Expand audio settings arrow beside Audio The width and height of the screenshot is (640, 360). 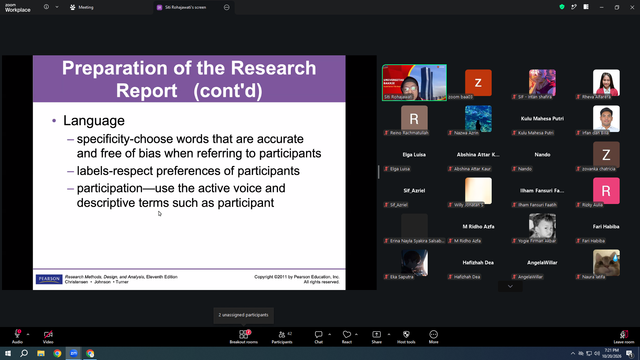[28, 334]
